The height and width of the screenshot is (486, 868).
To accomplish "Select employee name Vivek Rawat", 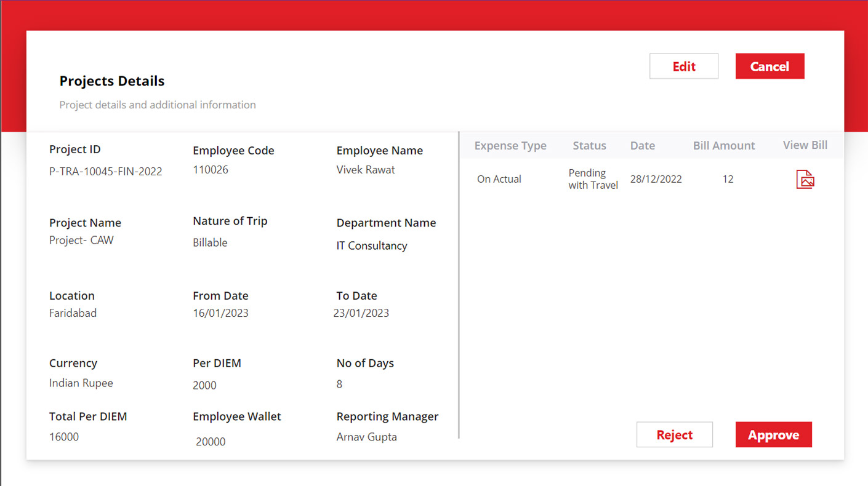I will click(x=366, y=170).
